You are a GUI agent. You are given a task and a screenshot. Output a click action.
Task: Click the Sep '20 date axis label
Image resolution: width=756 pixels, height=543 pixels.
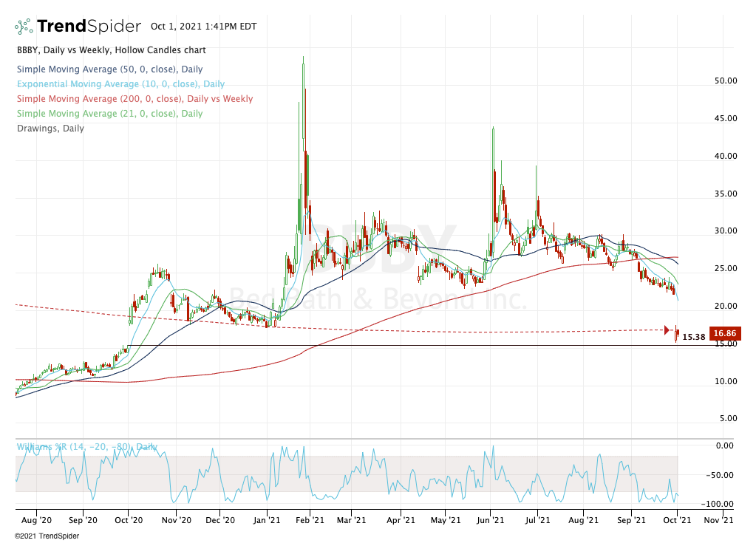[83, 520]
